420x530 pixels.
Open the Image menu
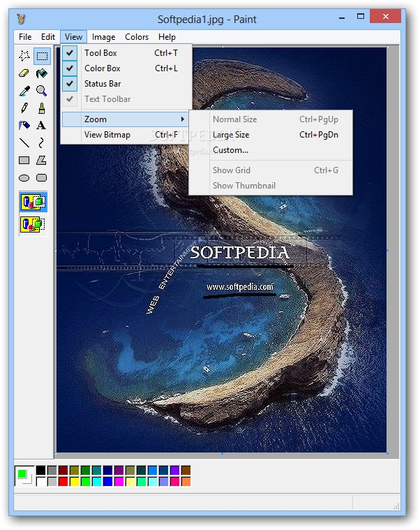point(104,37)
